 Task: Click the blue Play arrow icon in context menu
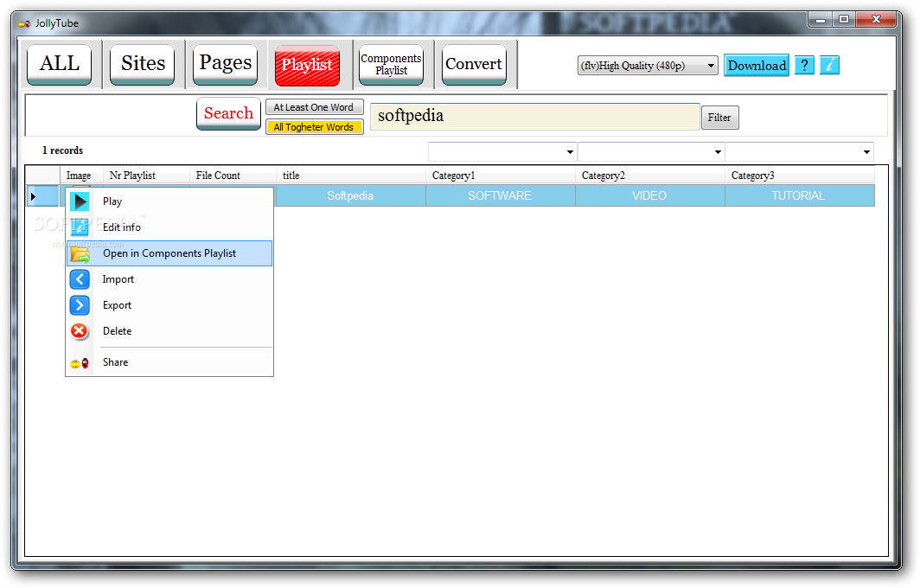pos(80,201)
